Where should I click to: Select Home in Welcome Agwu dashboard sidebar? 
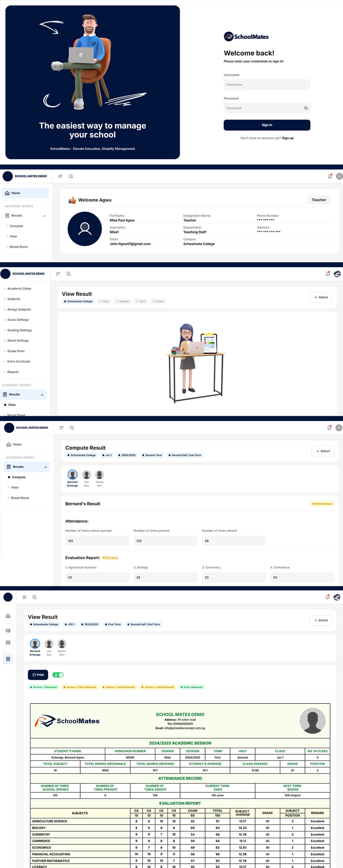click(25, 193)
